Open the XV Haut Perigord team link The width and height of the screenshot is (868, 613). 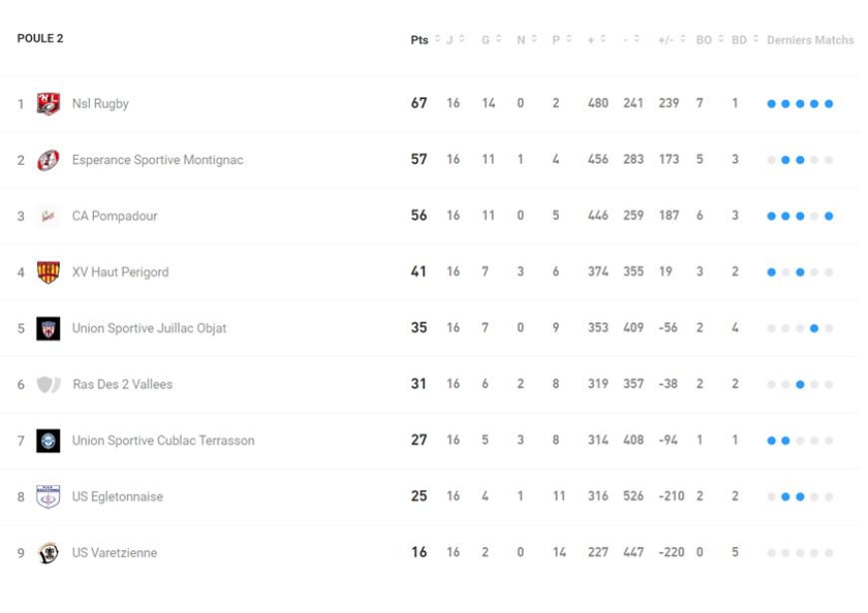coord(120,273)
